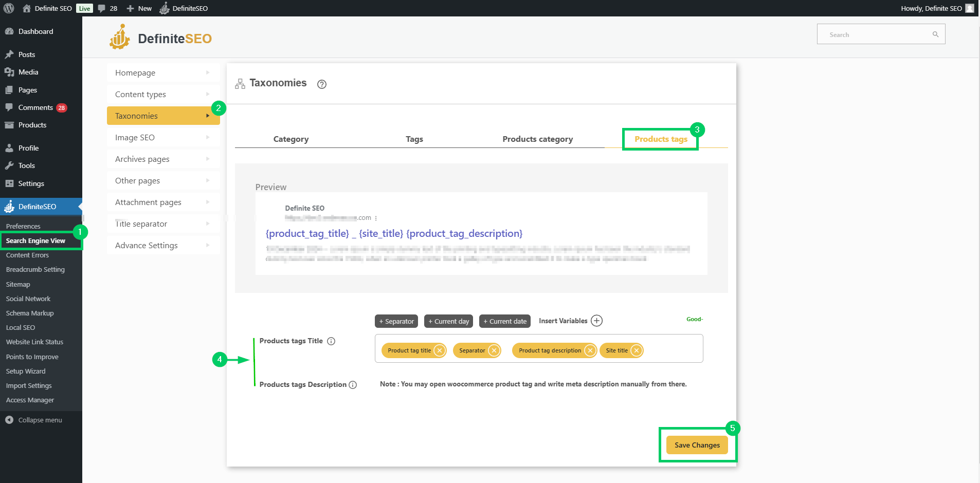
Task: Remove the Product tag title chip
Action: [x=440, y=350]
